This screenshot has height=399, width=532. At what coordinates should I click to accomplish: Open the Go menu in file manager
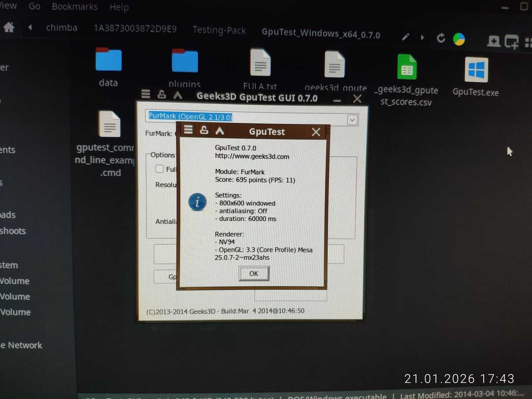[34, 6]
